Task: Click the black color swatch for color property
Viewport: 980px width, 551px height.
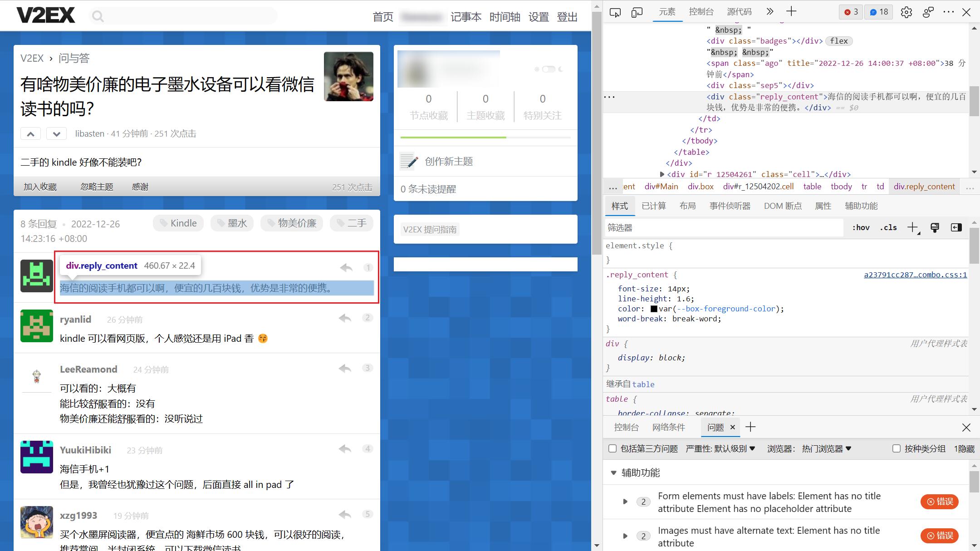Action: (654, 309)
